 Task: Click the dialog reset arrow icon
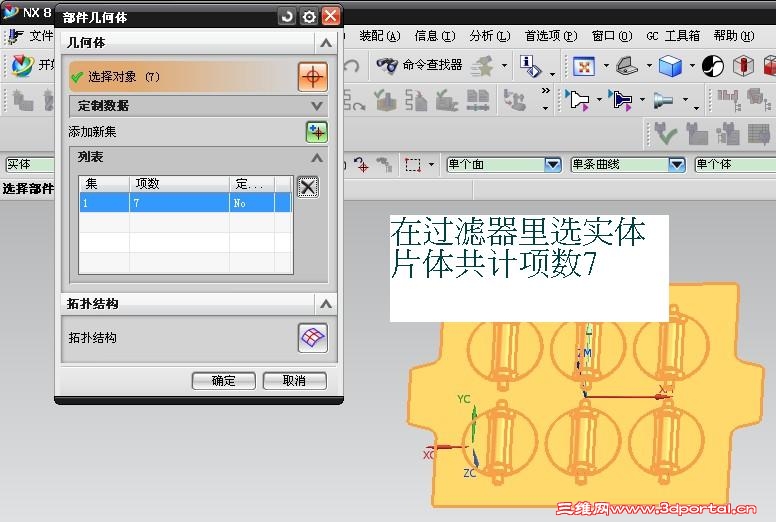(287, 17)
